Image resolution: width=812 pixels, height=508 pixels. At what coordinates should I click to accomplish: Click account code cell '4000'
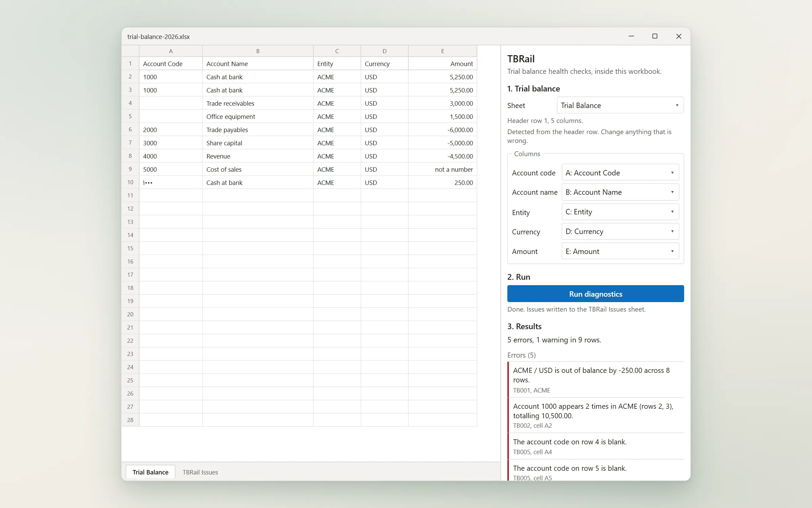tap(171, 156)
